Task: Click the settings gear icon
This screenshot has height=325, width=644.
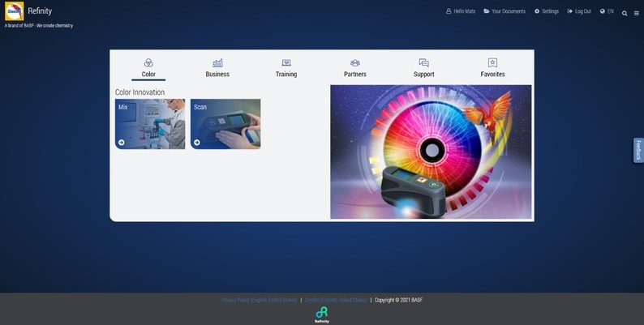Action: pos(537,11)
